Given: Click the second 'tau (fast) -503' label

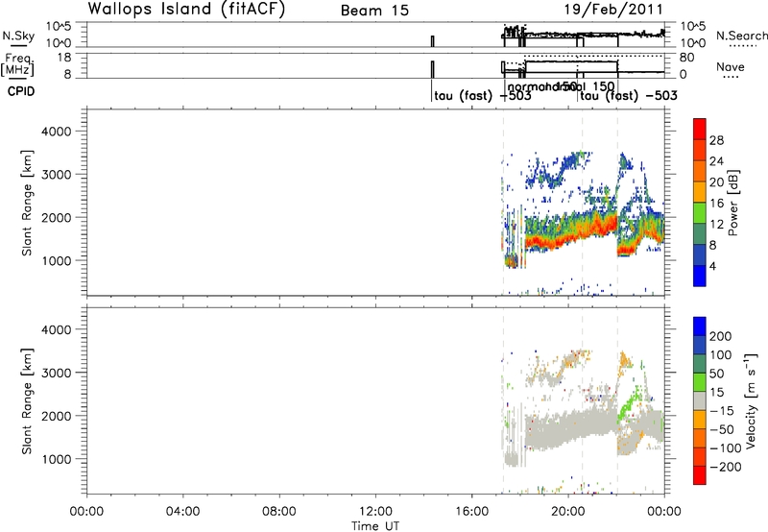Looking at the screenshot, I should pos(629,95).
